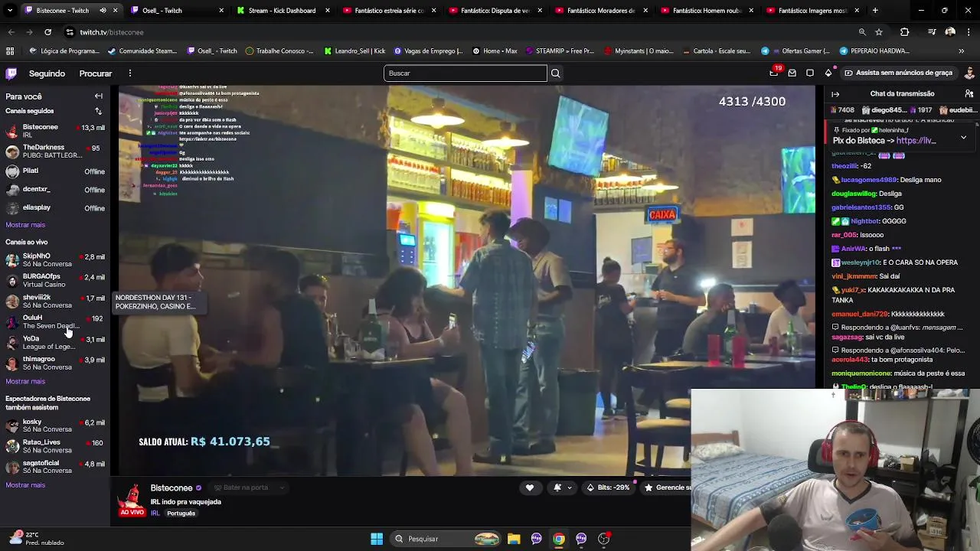This screenshot has width=980, height=551.
Task: Collapse the chat panel arrow icon
Action: [835, 94]
